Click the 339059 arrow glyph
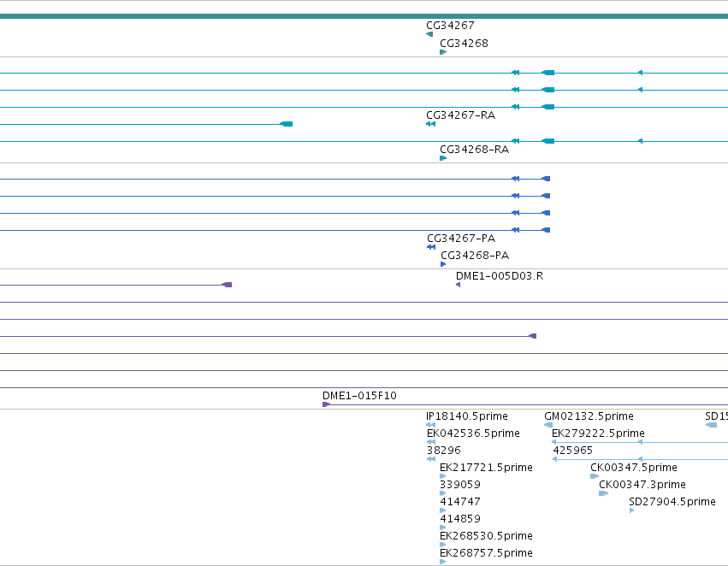The image size is (728, 566). click(442, 493)
